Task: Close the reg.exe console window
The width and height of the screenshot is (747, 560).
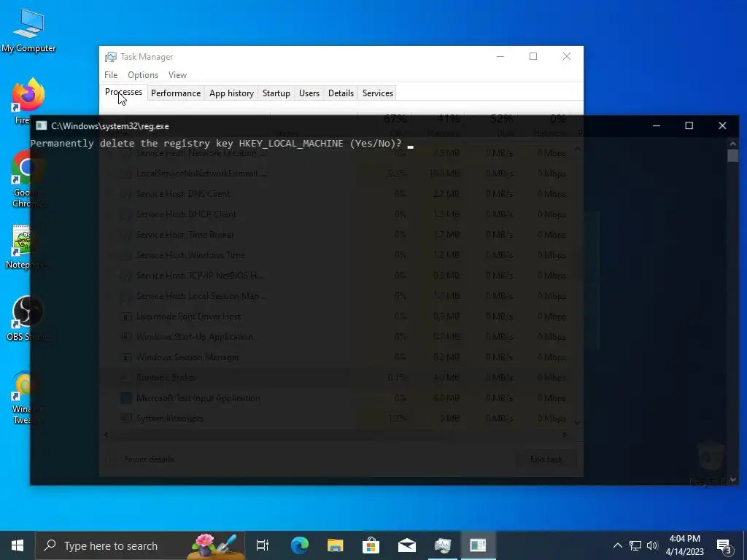Action: [x=722, y=125]
